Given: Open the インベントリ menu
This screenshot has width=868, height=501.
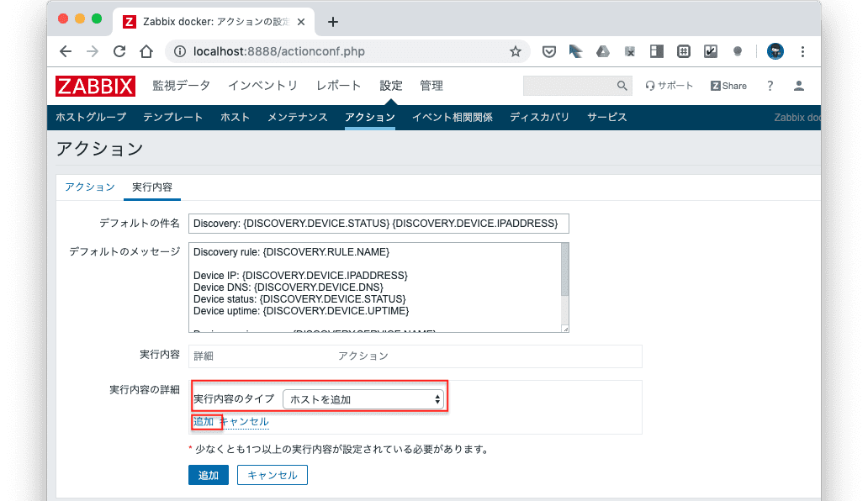Looking at the screenshot, I should click(263, 86).
